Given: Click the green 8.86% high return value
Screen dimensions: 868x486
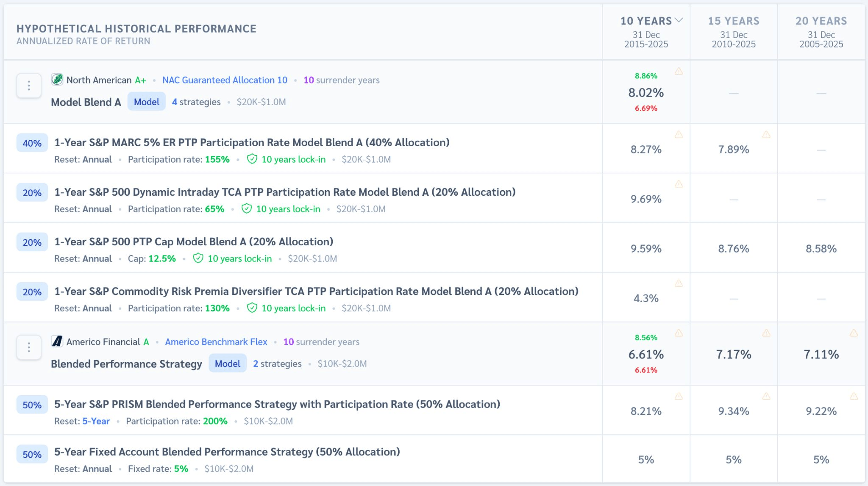Looking at the screenshot, I should (x=646, y=76).
